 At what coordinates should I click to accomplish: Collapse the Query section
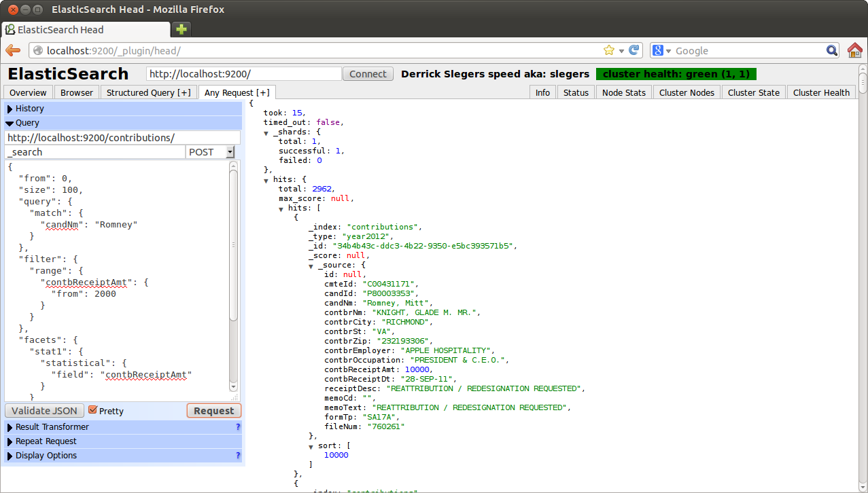(9, 123)
